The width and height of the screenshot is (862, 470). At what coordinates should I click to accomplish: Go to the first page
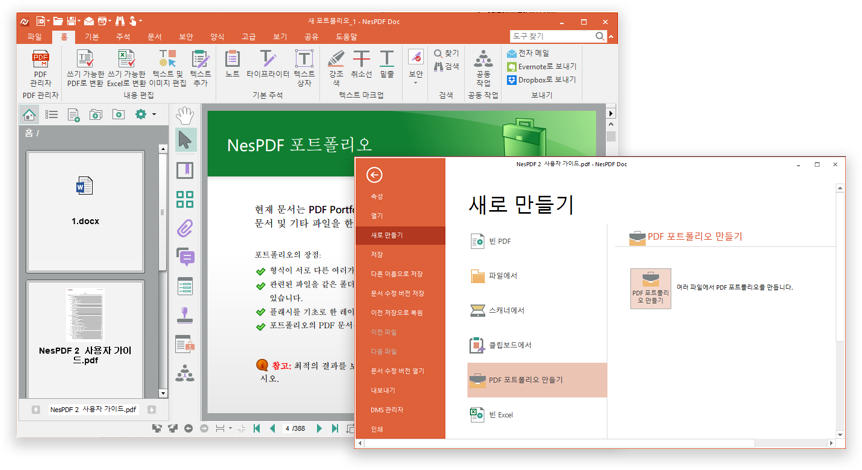[x=256, y=428]
